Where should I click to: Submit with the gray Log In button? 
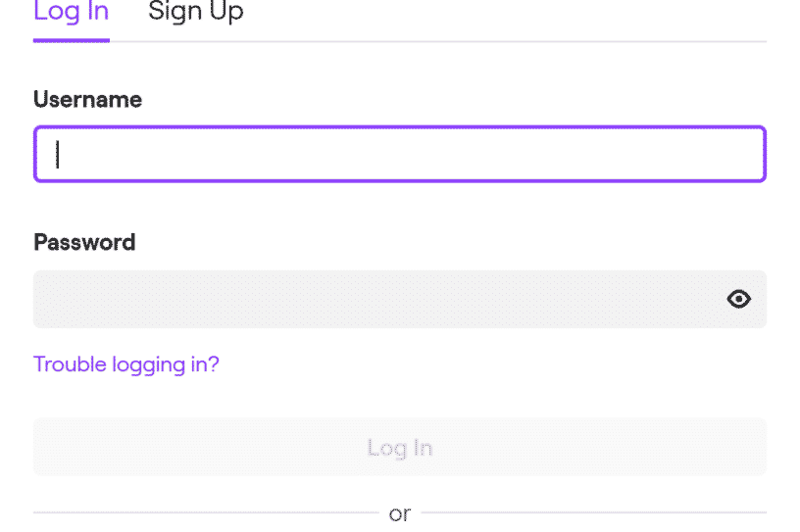(400, 448)
